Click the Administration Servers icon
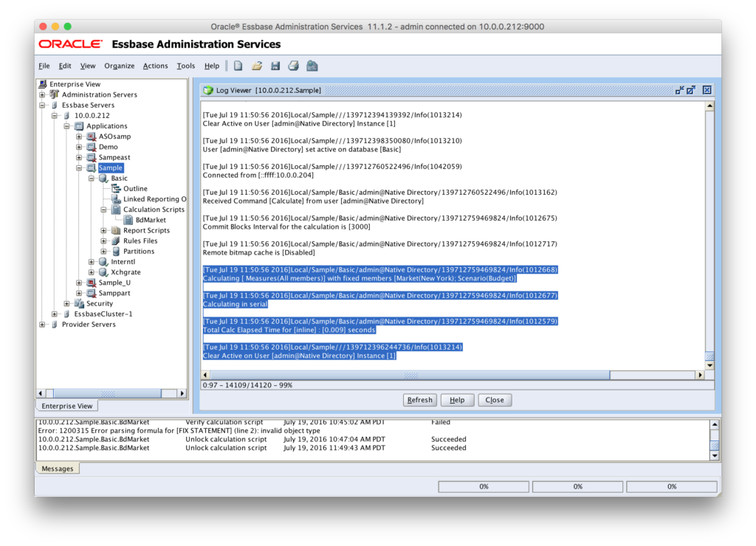 click(x=55, y=94)
